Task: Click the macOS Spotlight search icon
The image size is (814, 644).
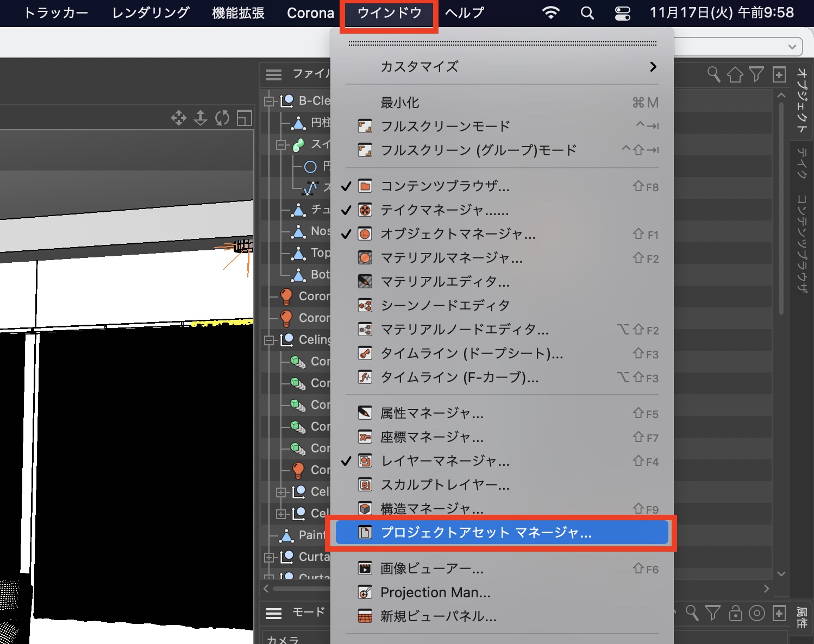Action: pyautogui.click(x=587, y=13)
